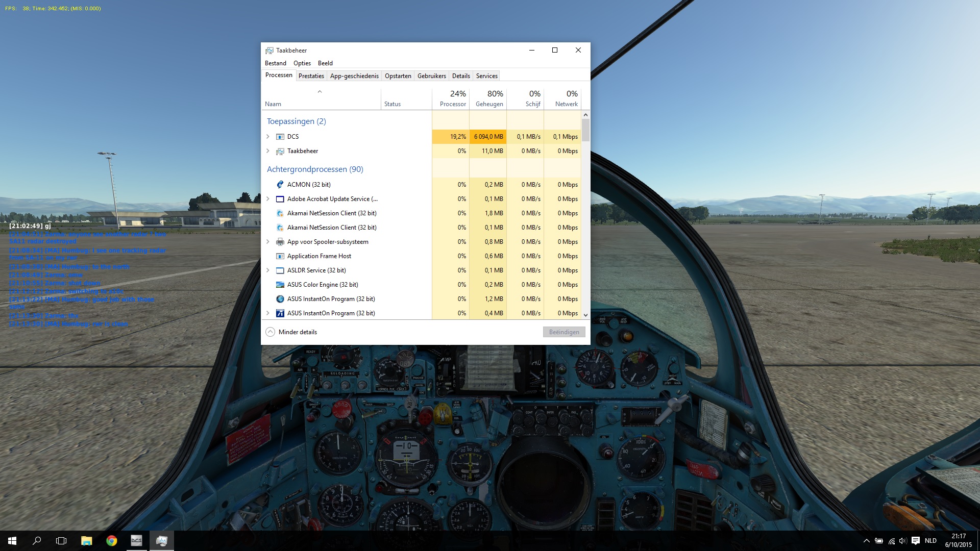Viewport: 980px width, 551px height.
Task: Select the Application Frame Host row
Action: pyautogui.click(x=421, y=256)
